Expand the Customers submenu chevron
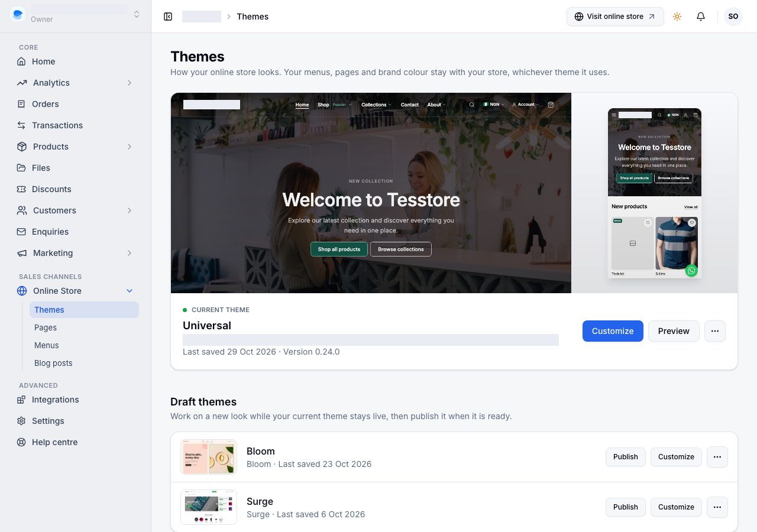The height and width of the screenshot is (532, 757). point(130,210)
